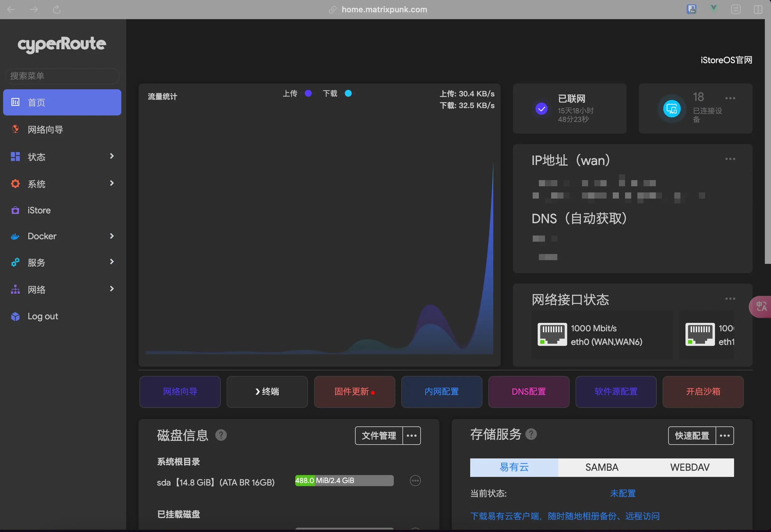Click the help icon beside 磁盘信息
Screen dimensions: 771x532
[x=221, y=435]
